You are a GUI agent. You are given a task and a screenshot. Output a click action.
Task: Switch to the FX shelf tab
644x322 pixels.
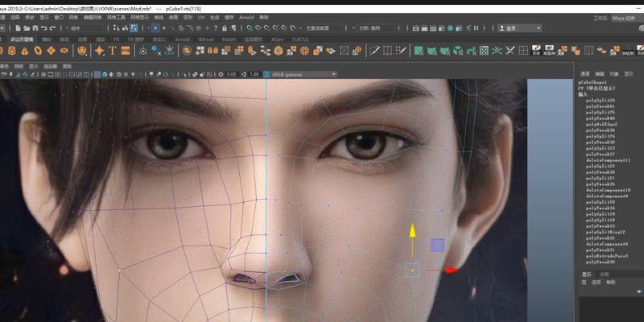click(117, 39)
